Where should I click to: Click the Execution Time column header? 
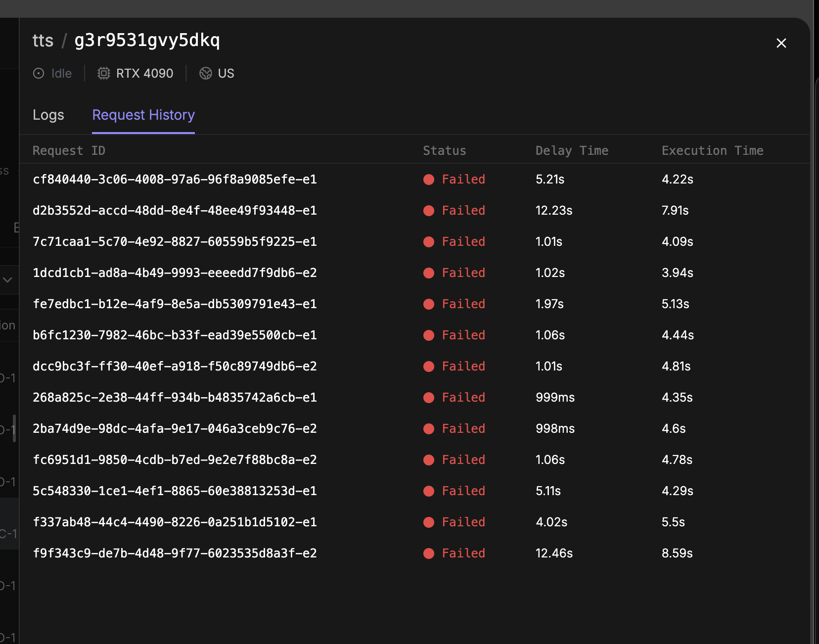tap(712, 151)
